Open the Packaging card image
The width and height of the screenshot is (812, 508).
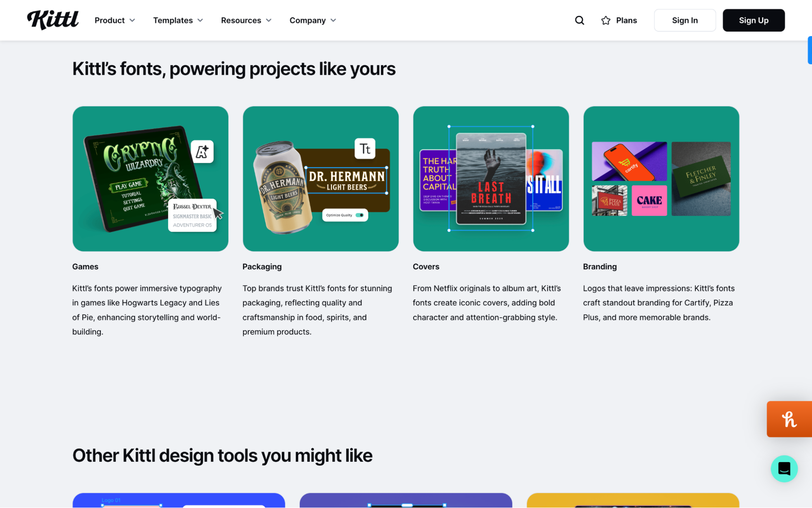[x=320, y=179]
